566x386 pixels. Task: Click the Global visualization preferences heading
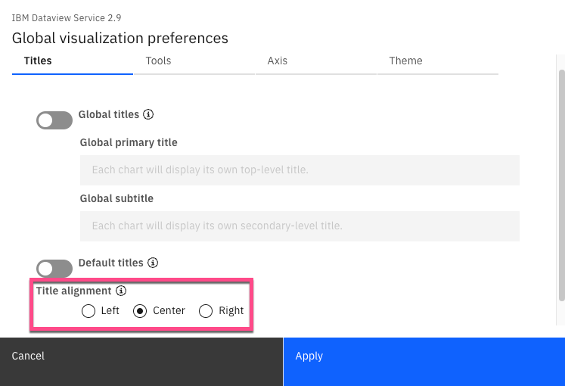click(x=120, y=38)
